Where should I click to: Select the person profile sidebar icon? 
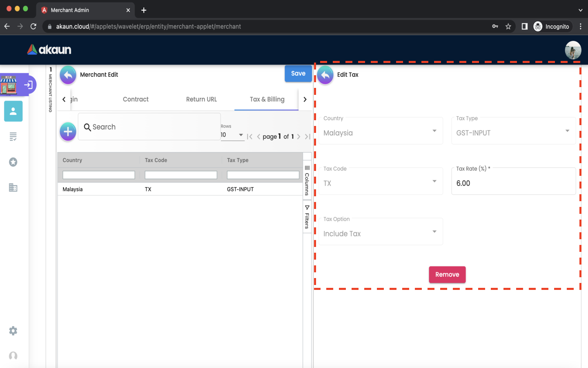[13, 111]
